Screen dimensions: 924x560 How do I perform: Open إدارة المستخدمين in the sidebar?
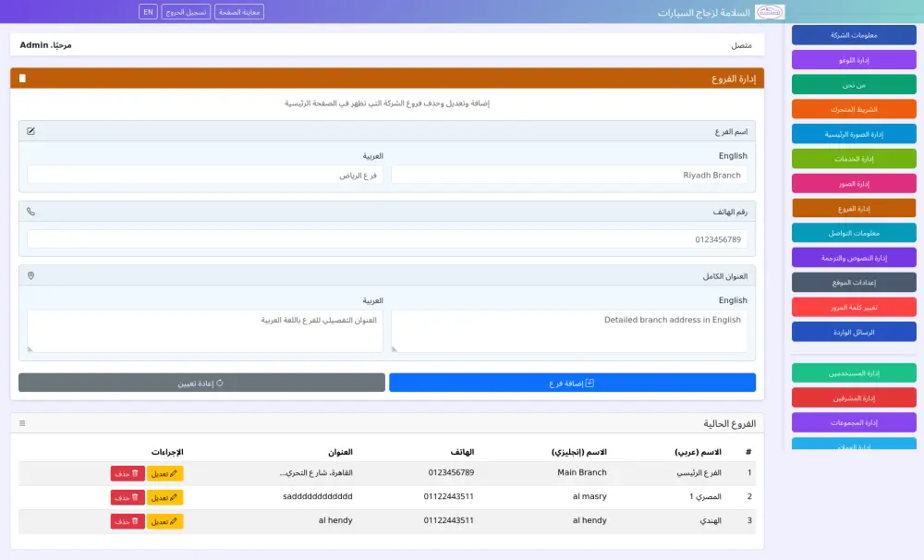tap(854, 373)
